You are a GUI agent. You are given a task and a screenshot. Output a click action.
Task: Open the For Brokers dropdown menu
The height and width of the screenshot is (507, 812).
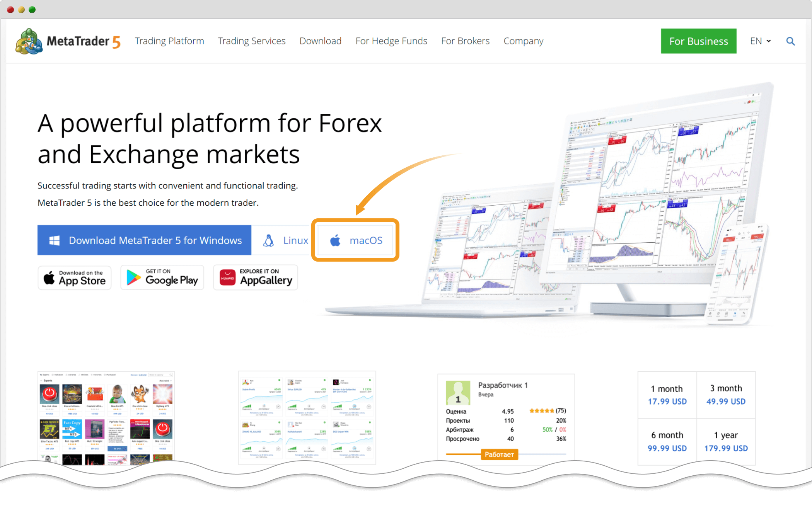click(465, 41)
